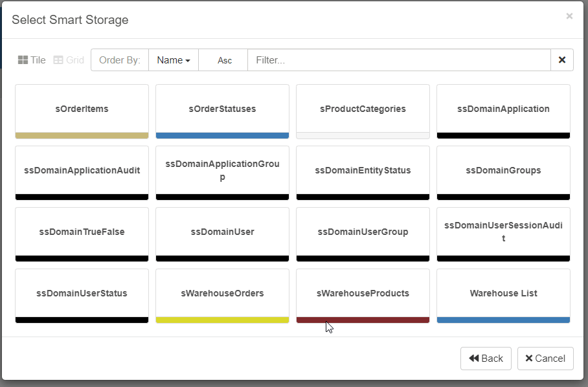Viewport: 588px width, 387px height.
Task: Open the ssDomainApplication tile
Action: tap(503, 109)
